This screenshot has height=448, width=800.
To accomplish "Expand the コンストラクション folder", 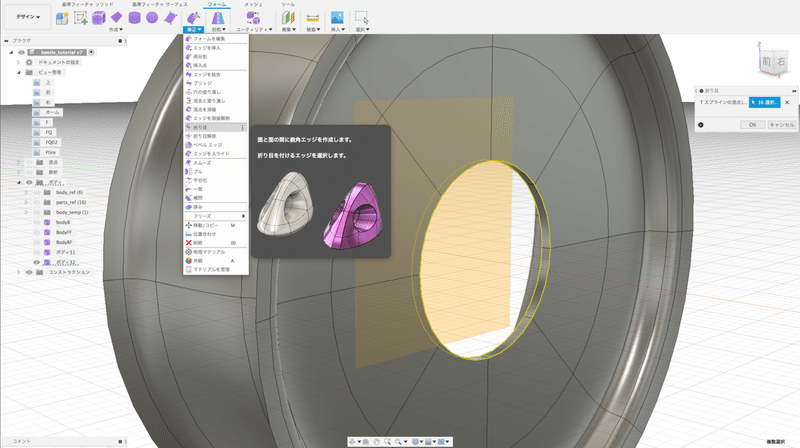I will [19, 272].
